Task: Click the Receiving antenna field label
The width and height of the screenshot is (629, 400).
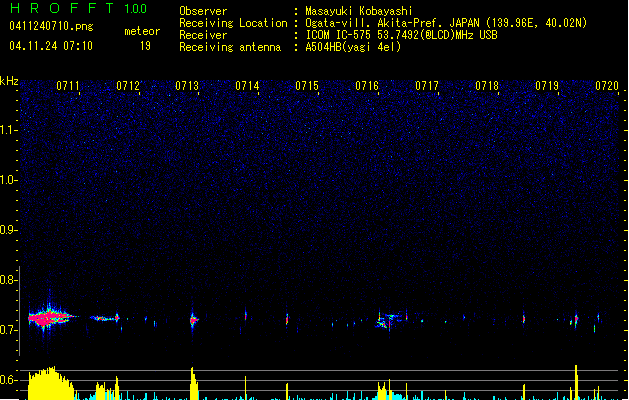Action: [230, 47]
